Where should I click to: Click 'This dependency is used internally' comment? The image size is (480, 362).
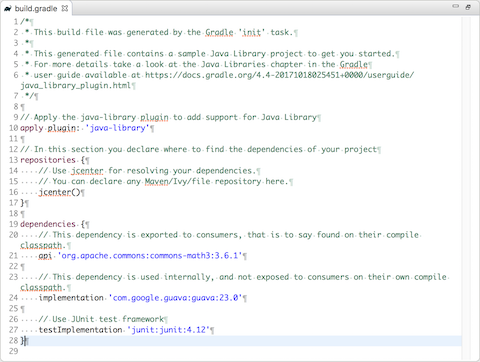[243, 277]
